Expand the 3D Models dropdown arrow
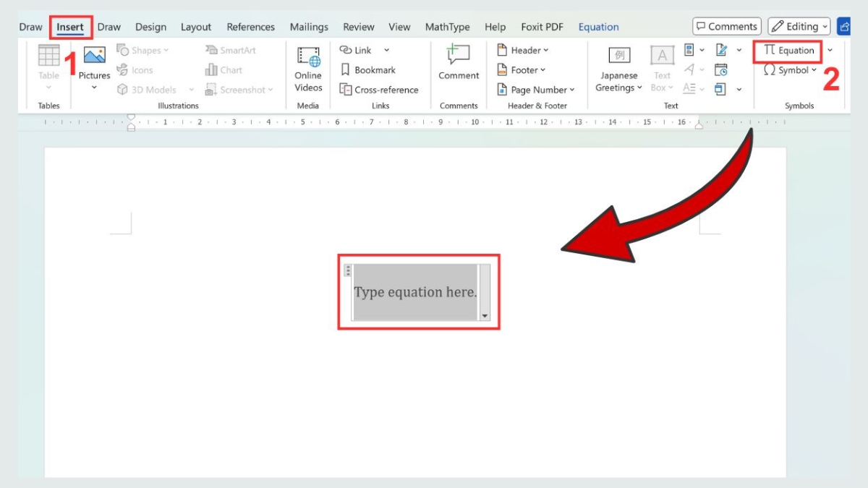 pos(192,90)
